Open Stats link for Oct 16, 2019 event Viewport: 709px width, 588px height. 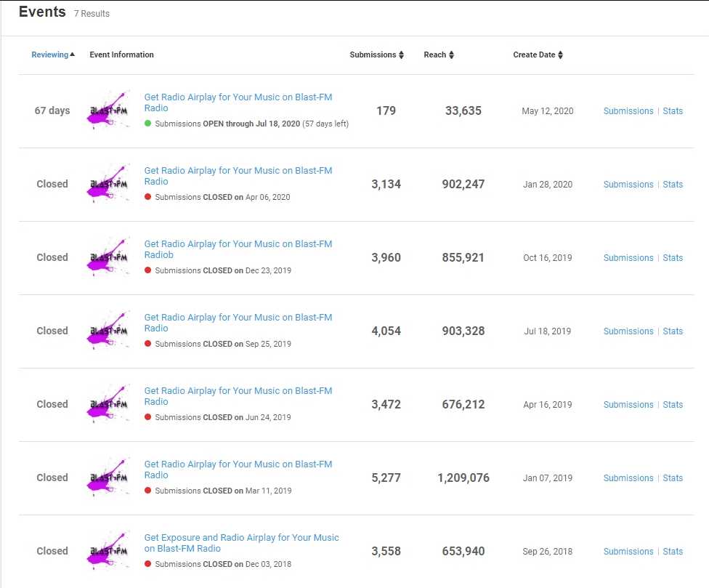click(x=673, y=257)
